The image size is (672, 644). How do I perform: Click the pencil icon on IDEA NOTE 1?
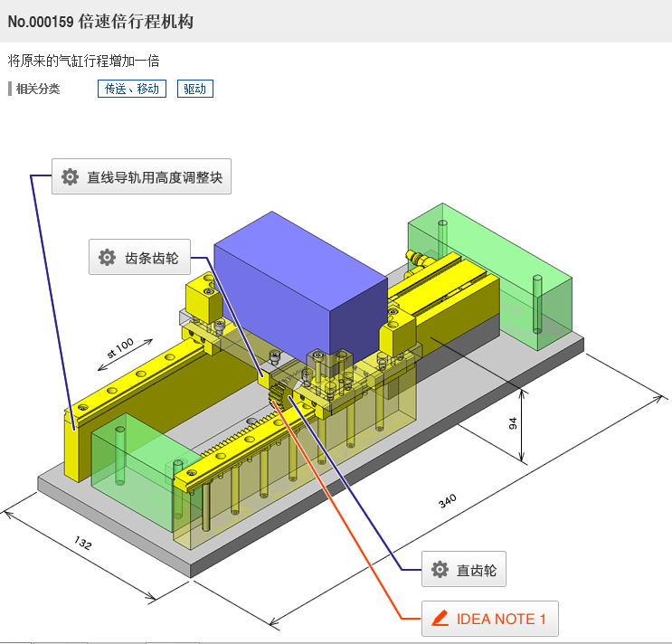(x=440, y=619)
